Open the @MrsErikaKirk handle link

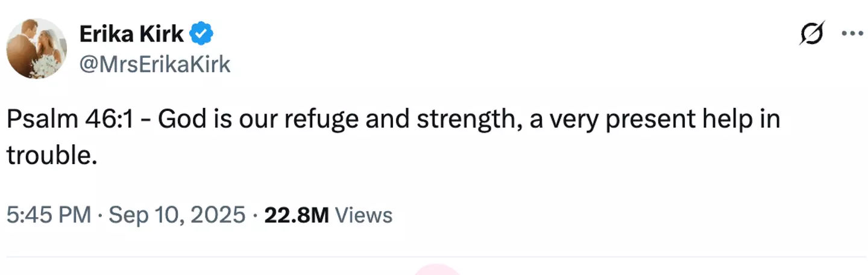point(154,64)
